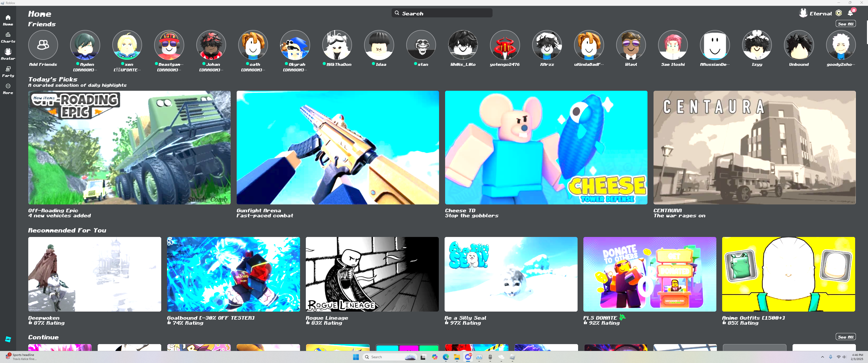The image size is (868, 363).
Task: Click the Add Friends icon
Action: 43,45
